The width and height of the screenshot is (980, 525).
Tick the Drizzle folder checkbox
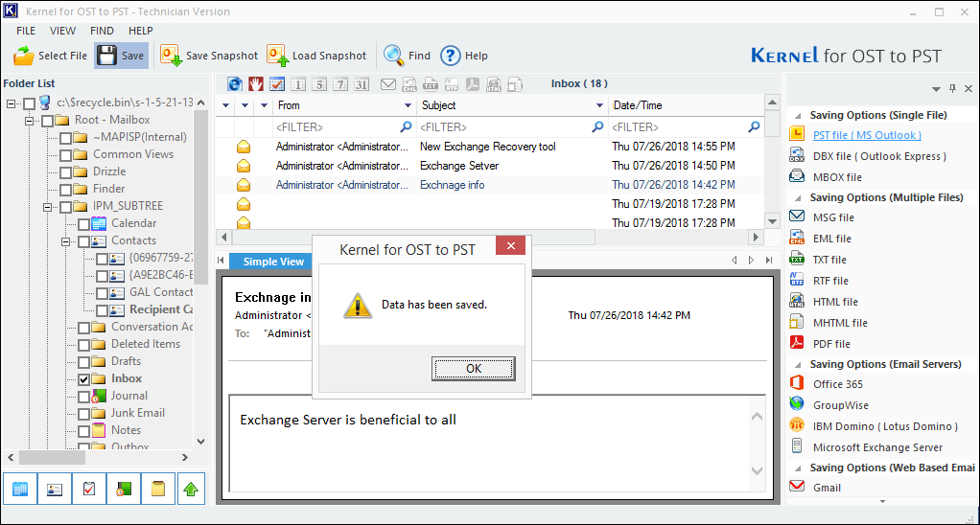pos(65,172)
